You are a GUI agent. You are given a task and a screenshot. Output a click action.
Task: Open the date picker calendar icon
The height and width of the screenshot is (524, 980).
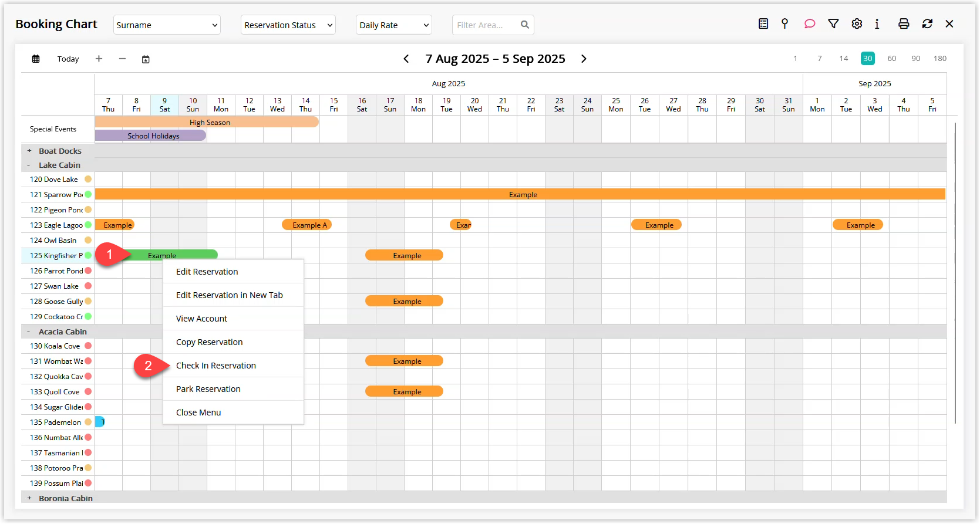[x=146, y=59]
